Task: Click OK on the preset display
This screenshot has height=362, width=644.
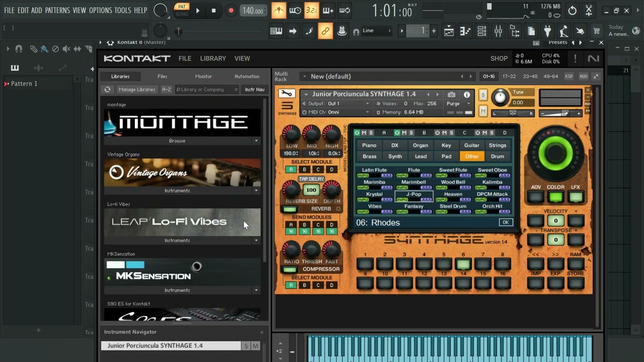Action: [x=506, y=222]
